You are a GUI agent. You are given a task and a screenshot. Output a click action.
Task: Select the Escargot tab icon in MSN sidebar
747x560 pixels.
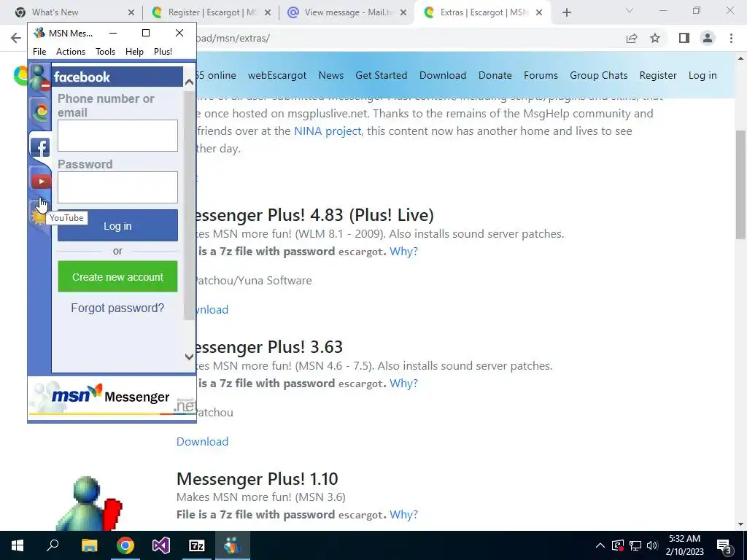41,113
